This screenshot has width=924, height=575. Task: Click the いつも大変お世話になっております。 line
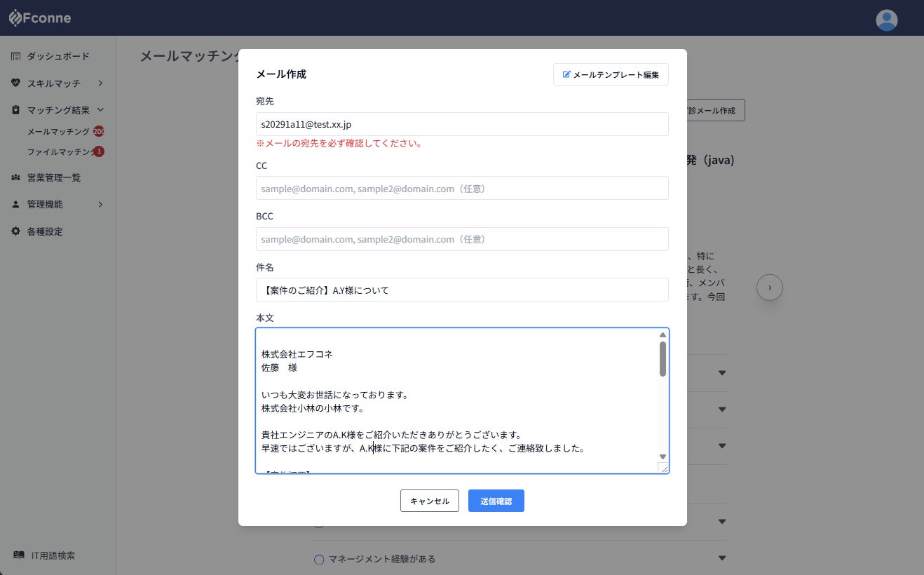pyautogui.click(x=334, y=395)
